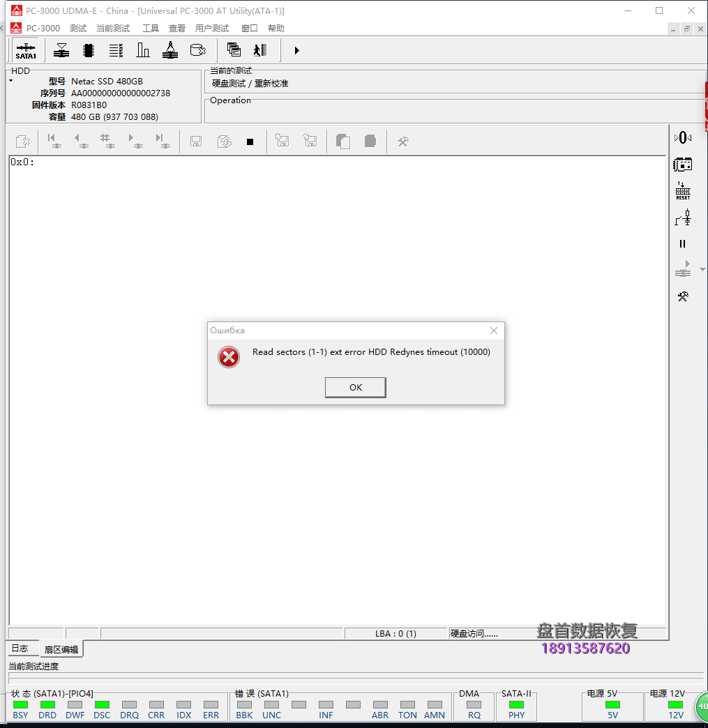
Task: Go to last sector button
Action: click(x=162, y=141)
